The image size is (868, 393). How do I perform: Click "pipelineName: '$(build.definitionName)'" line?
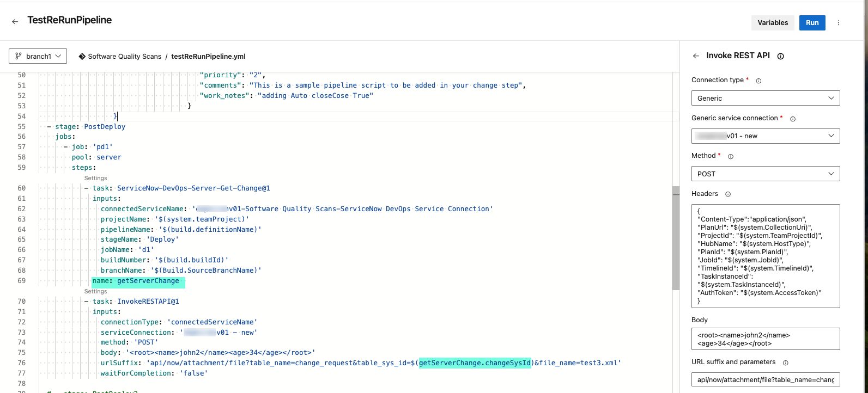[x=181, y=230]
